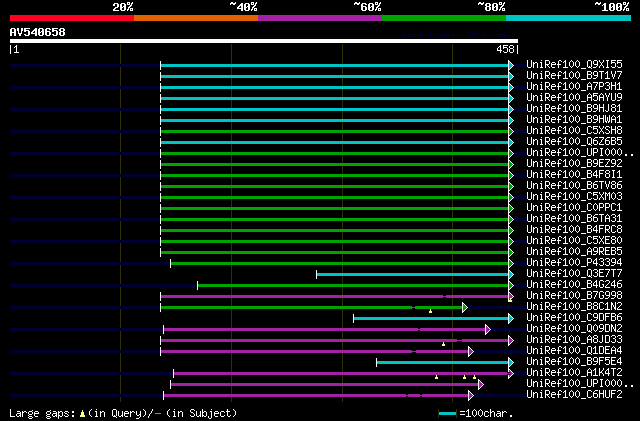This screenshot has height=421, width=640.
Task: Select the UniRef100_B4F8I1 label
Action: coord(574,175)
